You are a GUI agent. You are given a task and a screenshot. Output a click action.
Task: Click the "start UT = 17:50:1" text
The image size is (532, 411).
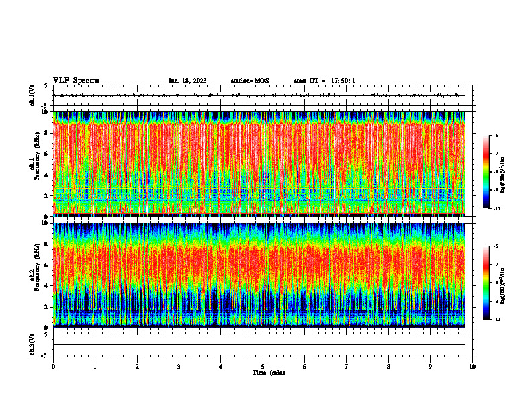point(324,81)
